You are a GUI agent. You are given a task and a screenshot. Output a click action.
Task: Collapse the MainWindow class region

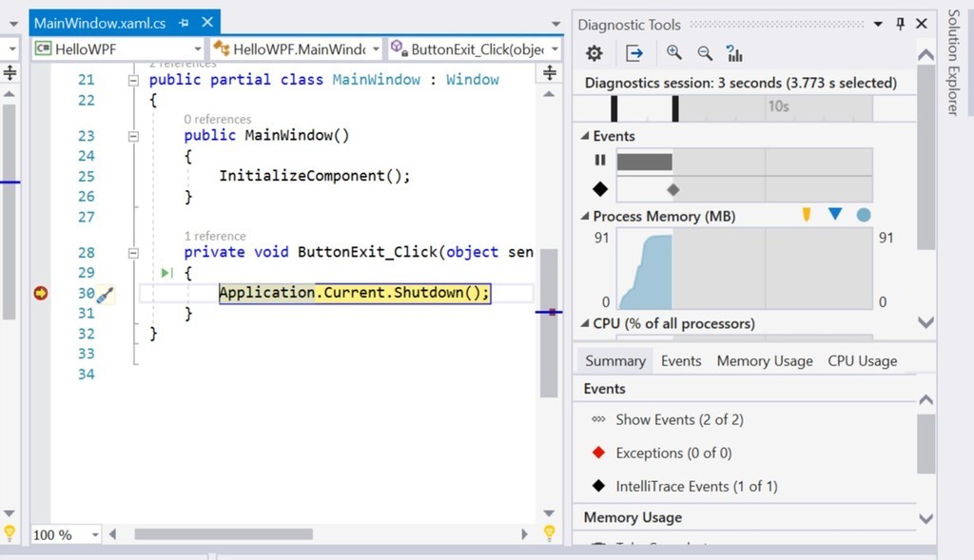click(x=133, y=80)
